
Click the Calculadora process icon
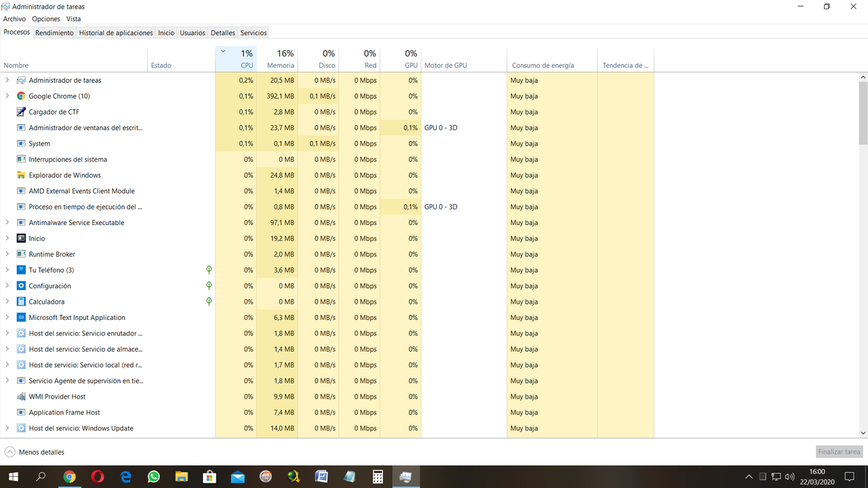coord(21,302)
